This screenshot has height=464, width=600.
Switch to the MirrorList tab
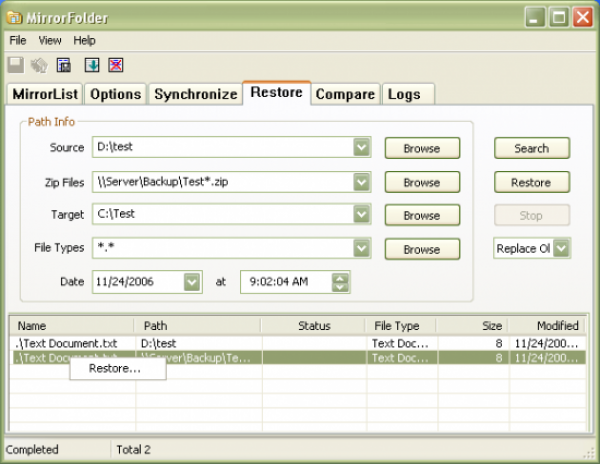(x=45, y=94)
